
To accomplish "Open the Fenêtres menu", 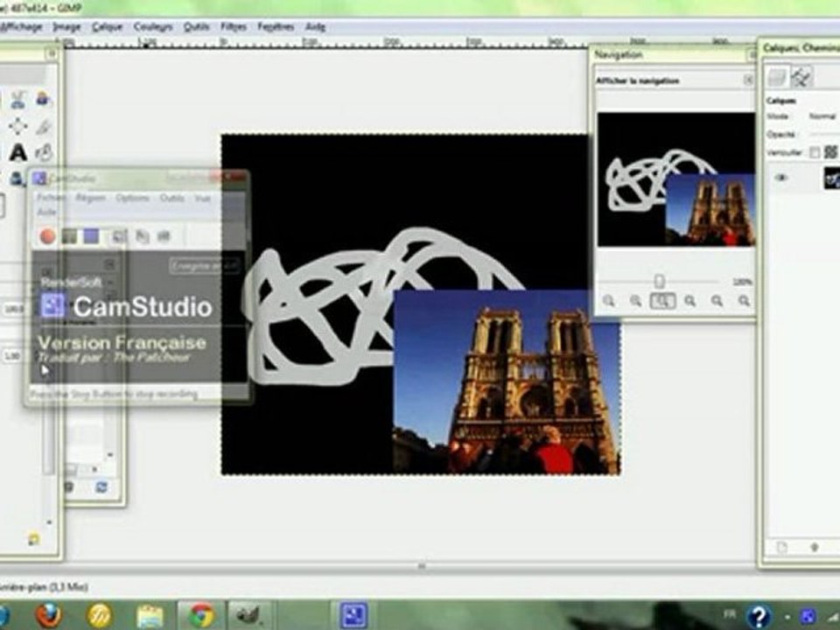I will (x=276, y=27).
